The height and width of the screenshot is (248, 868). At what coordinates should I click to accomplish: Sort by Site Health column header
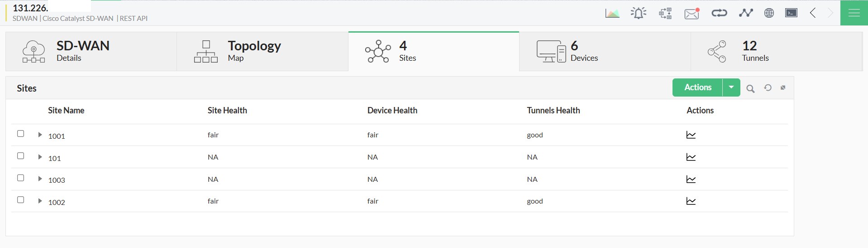point(227,111)
